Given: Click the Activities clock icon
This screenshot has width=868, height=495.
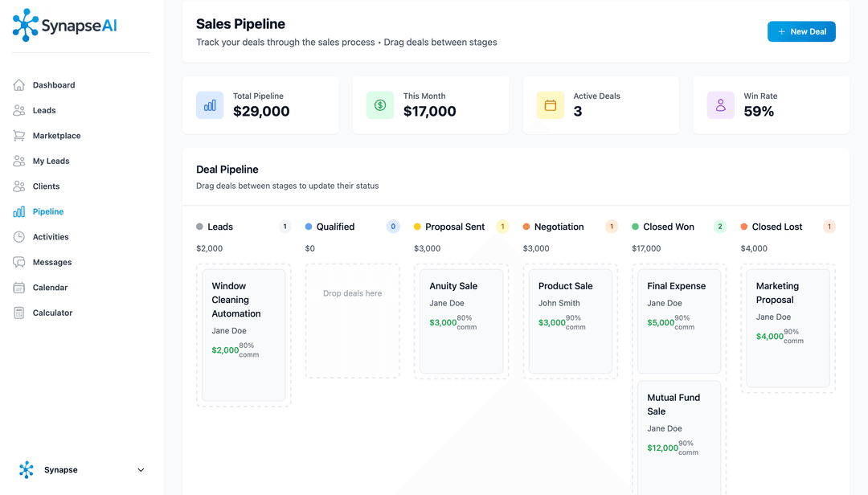Looking at the screenshot, I should click(x=18, y=236).
